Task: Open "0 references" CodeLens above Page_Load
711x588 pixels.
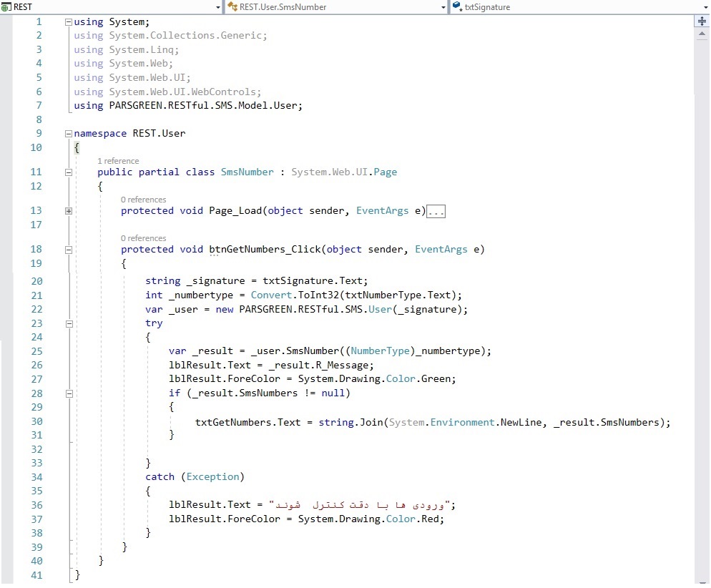Action: click(143, 200)
